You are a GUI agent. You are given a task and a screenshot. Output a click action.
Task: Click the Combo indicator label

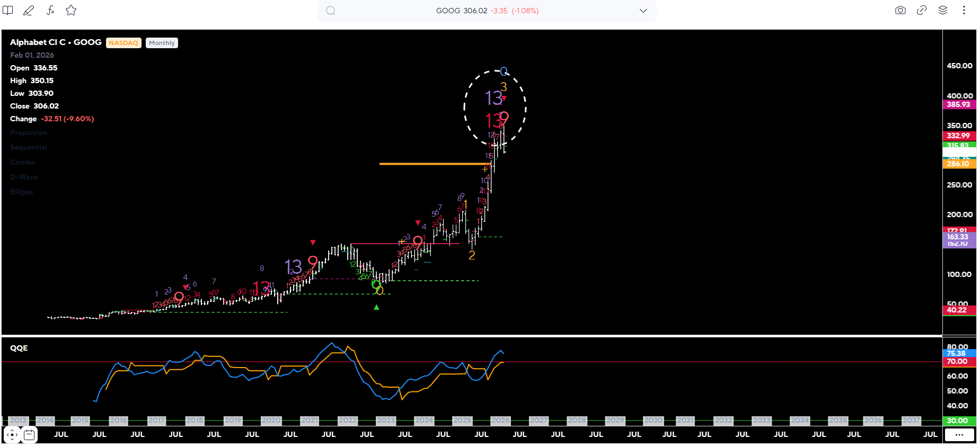click(x=23, y=163)
